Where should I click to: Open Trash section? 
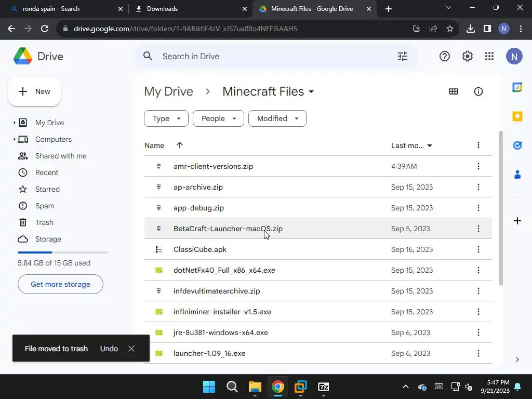44,222
